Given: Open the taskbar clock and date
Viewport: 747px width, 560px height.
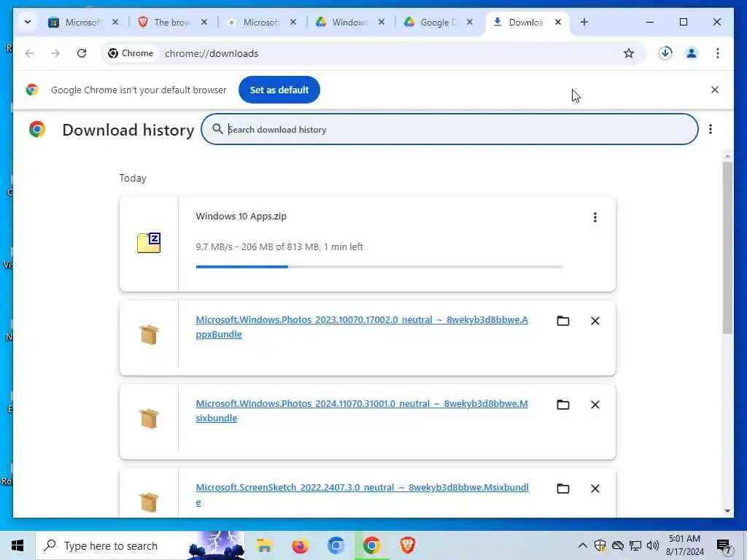Looking at the screenshot, I should click(x=684, y=545).
